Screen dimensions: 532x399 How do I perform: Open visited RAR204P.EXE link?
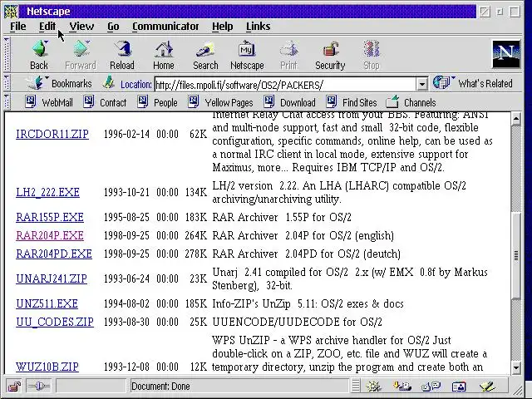(50, 235)
